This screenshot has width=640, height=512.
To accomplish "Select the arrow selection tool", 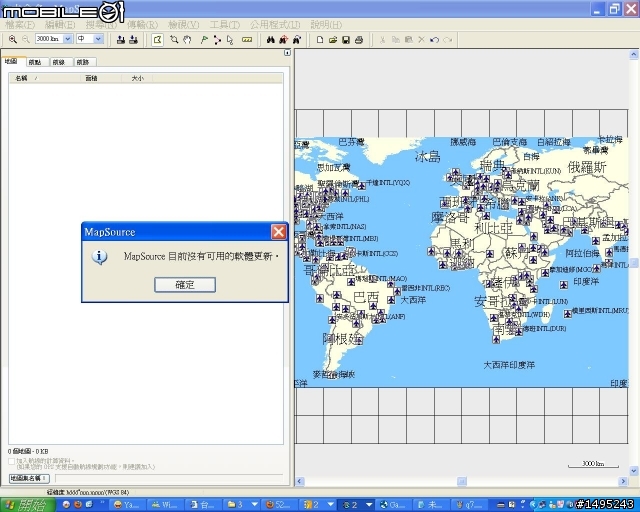I will pyautogui.click(x=230, y=40).
